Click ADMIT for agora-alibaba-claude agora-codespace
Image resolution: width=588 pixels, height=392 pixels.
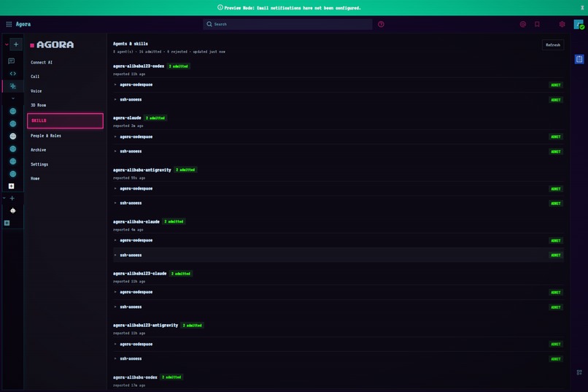[x=555, y=240]
